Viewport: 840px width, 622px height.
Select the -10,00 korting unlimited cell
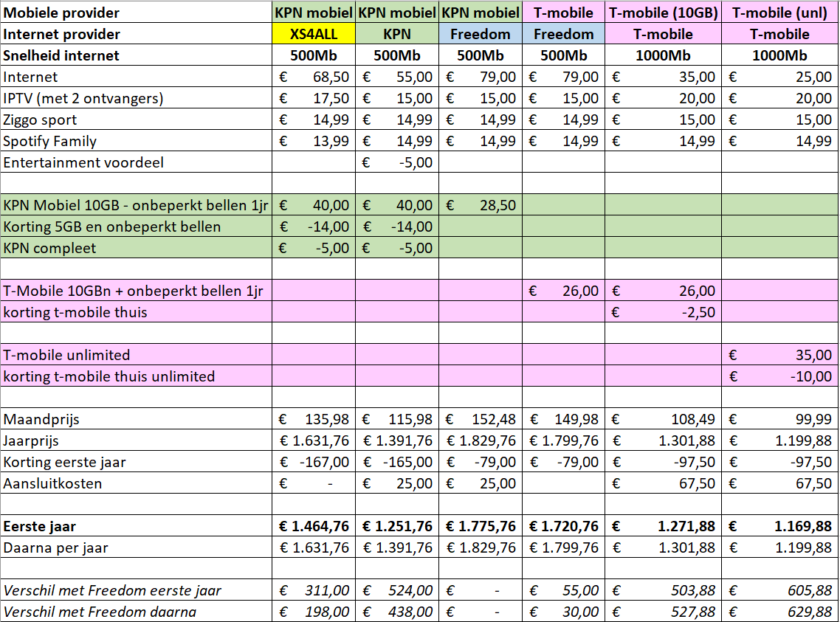click(x=780, y=376)
